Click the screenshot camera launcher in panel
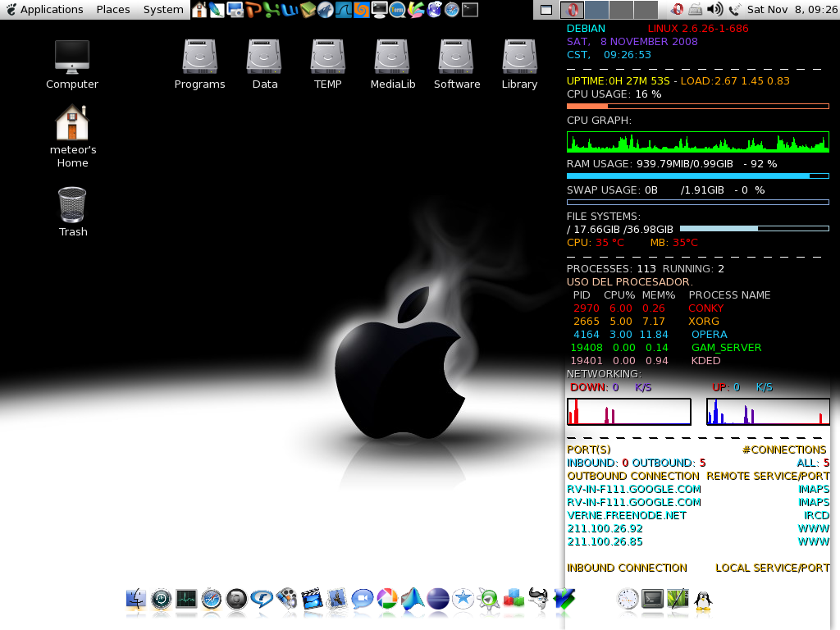 (235, 10)
